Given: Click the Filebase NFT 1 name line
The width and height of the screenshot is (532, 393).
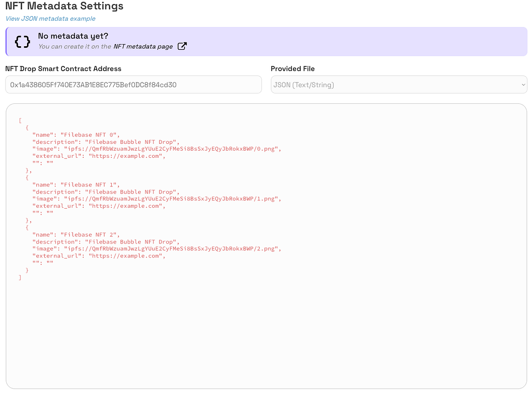Looking at the screenshot, I should pos(76,185).
